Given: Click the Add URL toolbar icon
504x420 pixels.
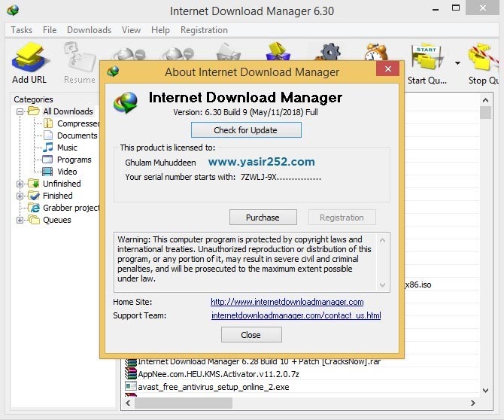Looking at the screenshot, I should tap(29, 58).
